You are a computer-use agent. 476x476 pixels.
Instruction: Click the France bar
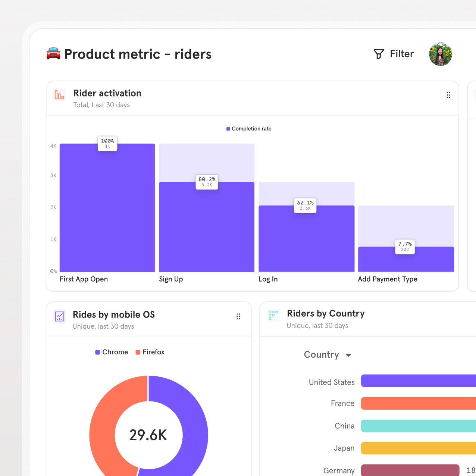coord(419,403)
